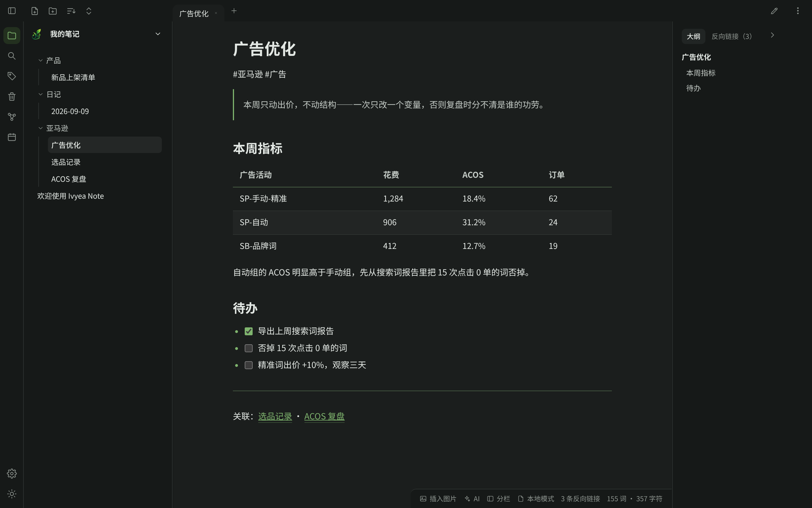Click 分栏 in the status bar

click(498, 499)
